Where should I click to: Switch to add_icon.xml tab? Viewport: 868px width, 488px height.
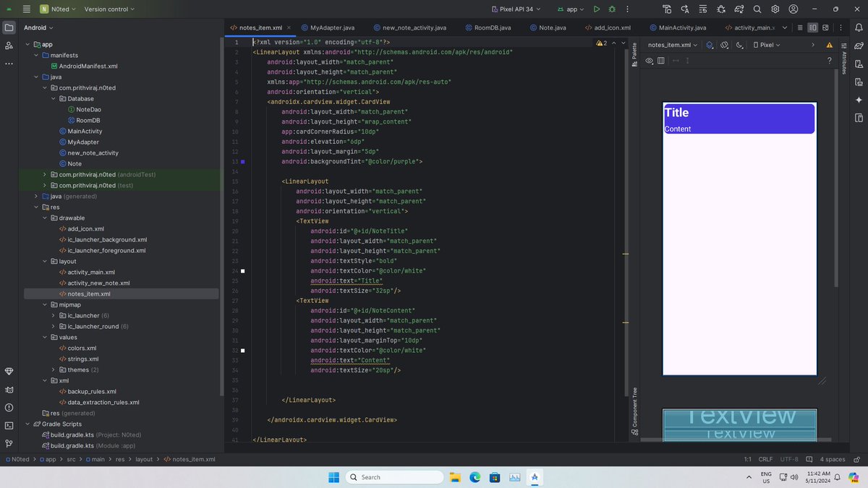point(608,27)
